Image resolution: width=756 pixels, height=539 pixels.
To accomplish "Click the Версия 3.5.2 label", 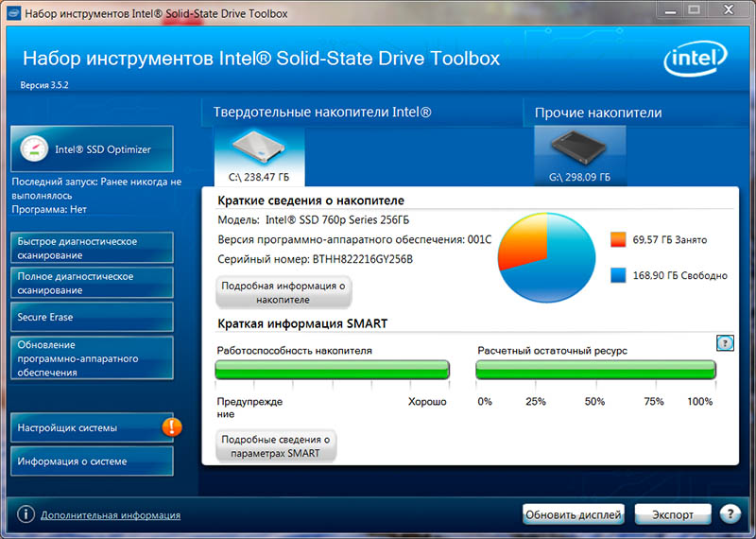I will pos(43,85).
